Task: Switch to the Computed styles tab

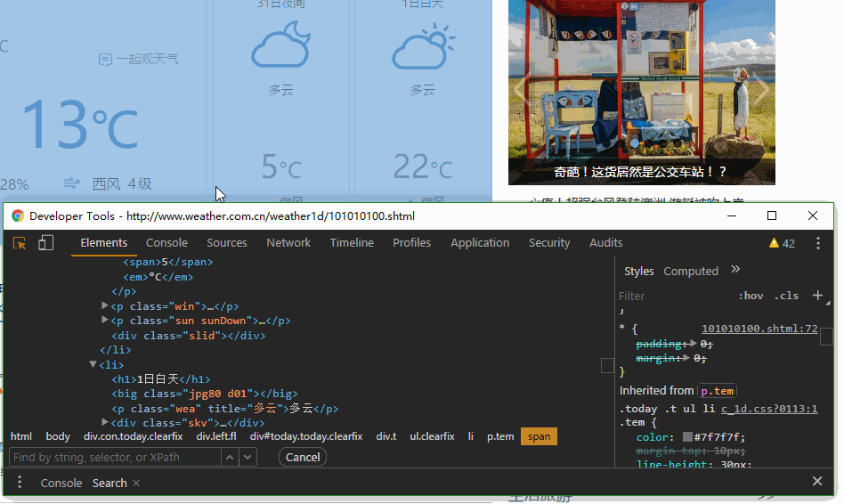Action: point(691,271)
